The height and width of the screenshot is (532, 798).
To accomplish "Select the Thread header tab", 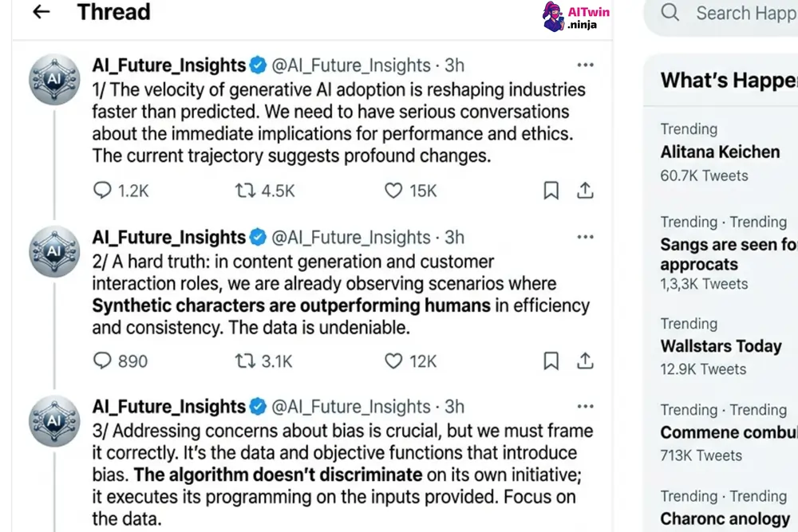I will coord(113,12).
